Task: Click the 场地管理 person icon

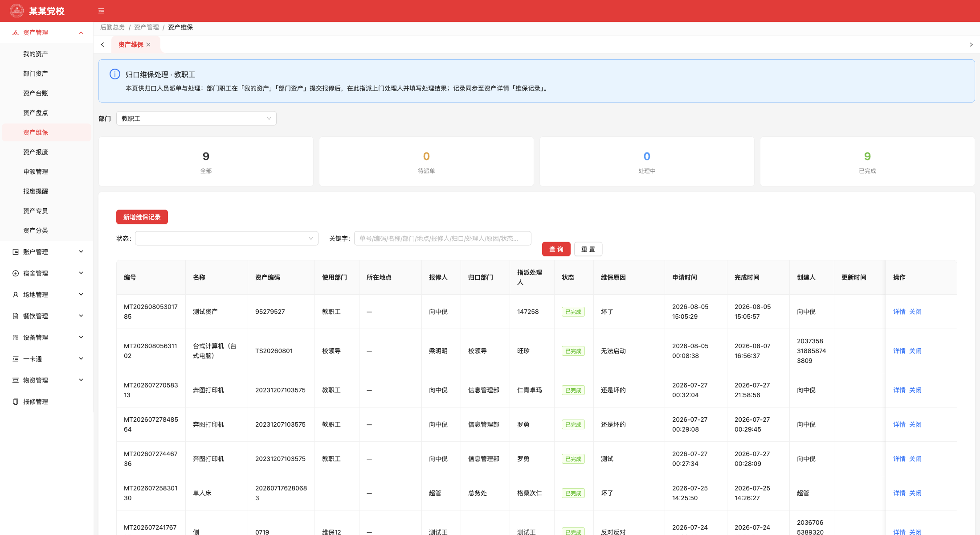Action: (x=16, y=295)
